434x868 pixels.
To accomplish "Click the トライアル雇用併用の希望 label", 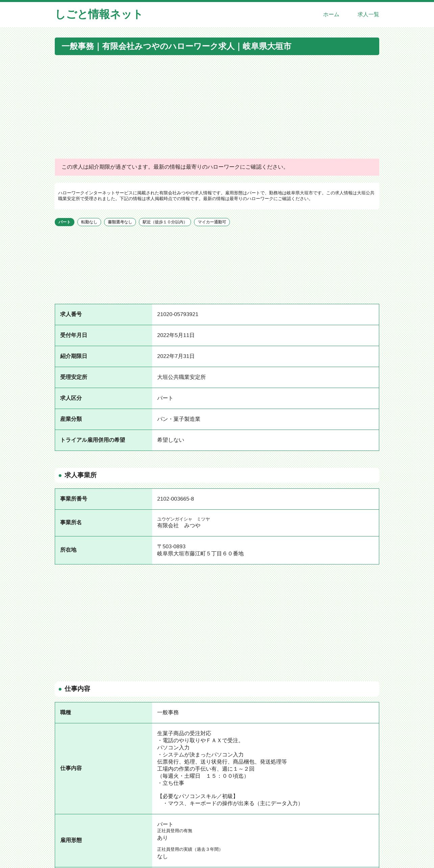I will (93, 440).
